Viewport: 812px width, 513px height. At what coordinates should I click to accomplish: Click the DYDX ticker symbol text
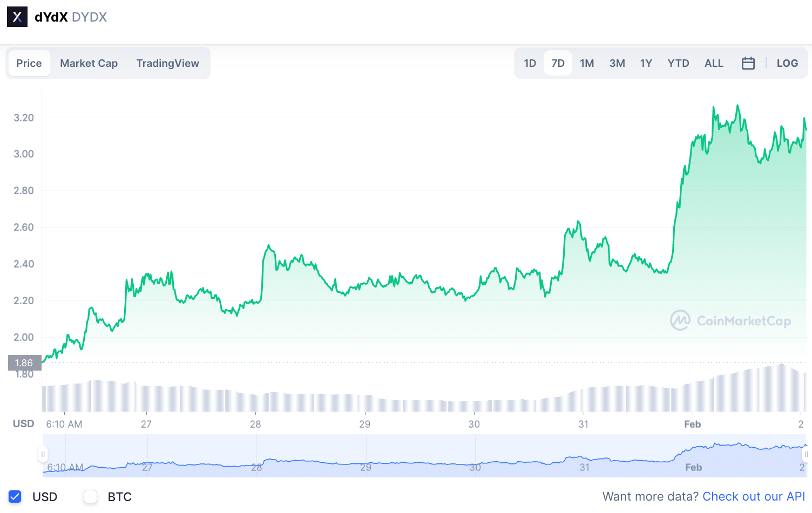click(x=89, y=17)
